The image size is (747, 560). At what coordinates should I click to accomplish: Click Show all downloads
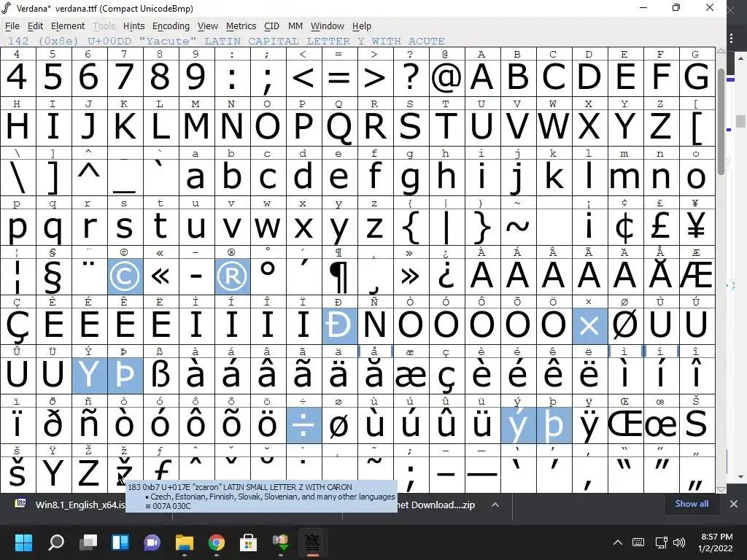pyautogui.click(x=692, y=504)
